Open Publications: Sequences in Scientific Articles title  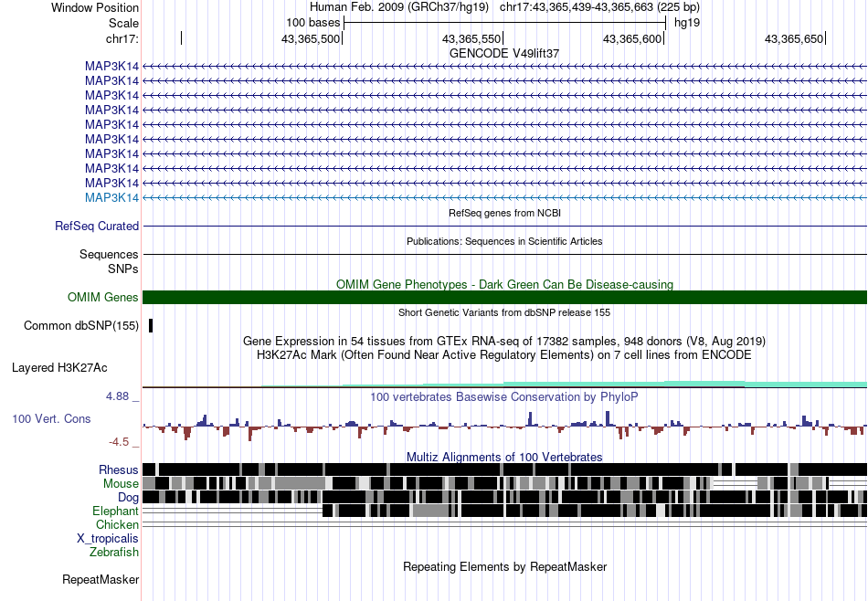coord(504,241)
